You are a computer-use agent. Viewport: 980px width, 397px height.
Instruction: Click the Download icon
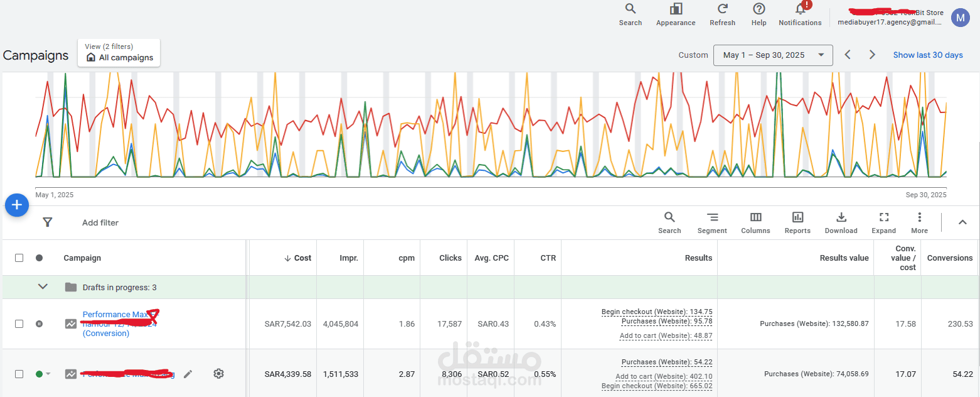tap(841, 218)
